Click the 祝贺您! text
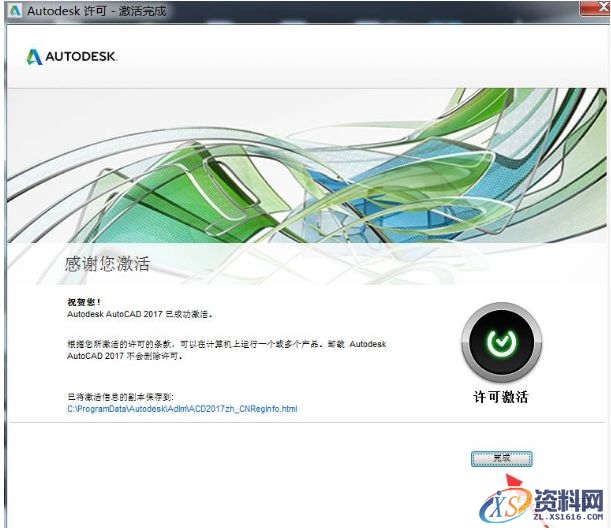The height and width of the screenshot is (530, 611). [84, 302]
